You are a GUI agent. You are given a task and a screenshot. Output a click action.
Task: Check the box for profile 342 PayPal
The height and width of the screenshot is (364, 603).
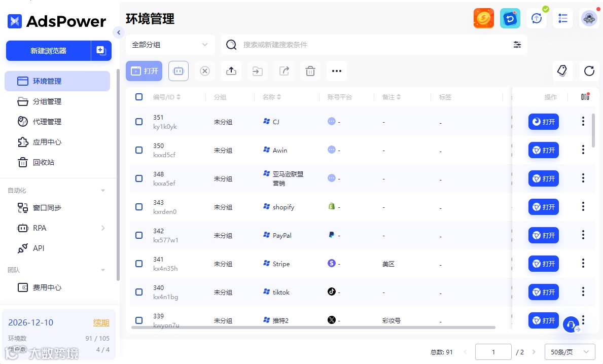tap(139, 235)
